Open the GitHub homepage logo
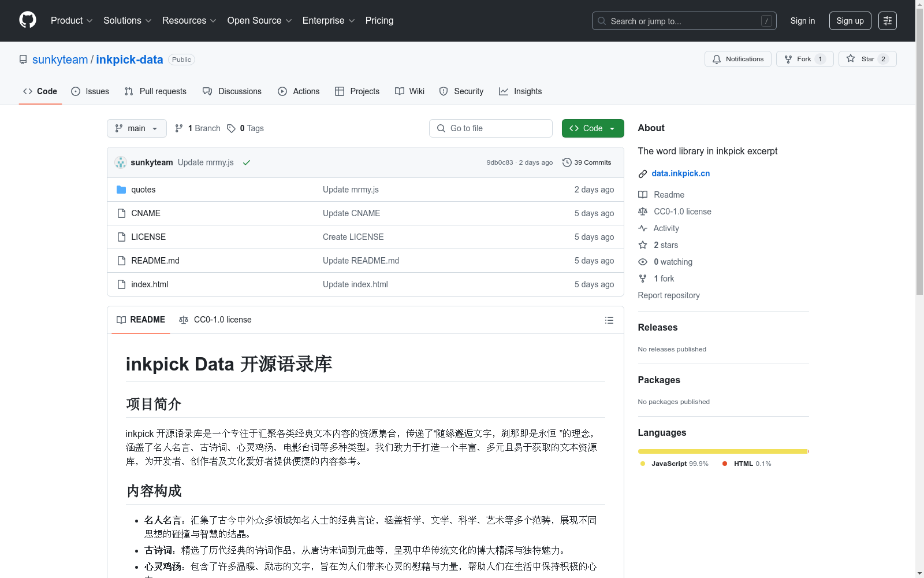 click(28, 20)
